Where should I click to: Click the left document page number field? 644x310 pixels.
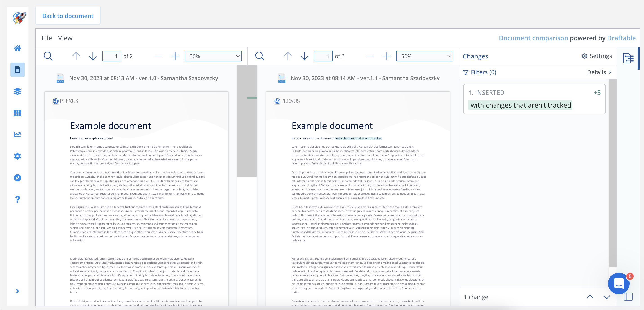pyautogui.click(x=112, y=56)
